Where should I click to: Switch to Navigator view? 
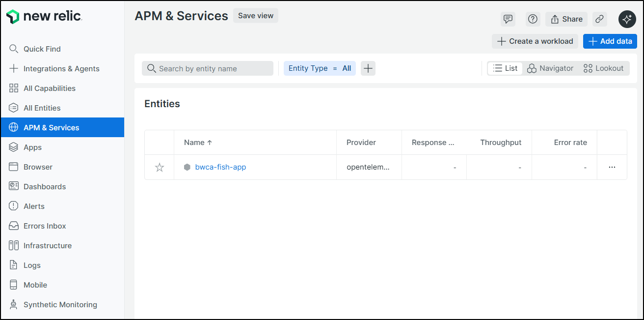pos(550,68)
